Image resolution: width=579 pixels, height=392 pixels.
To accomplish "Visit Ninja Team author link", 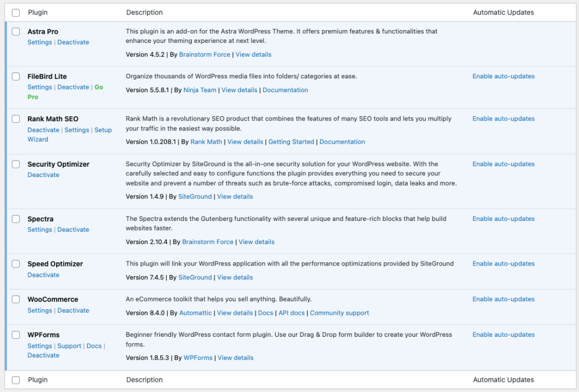I will pyautogui.click(x=200, y=90).
